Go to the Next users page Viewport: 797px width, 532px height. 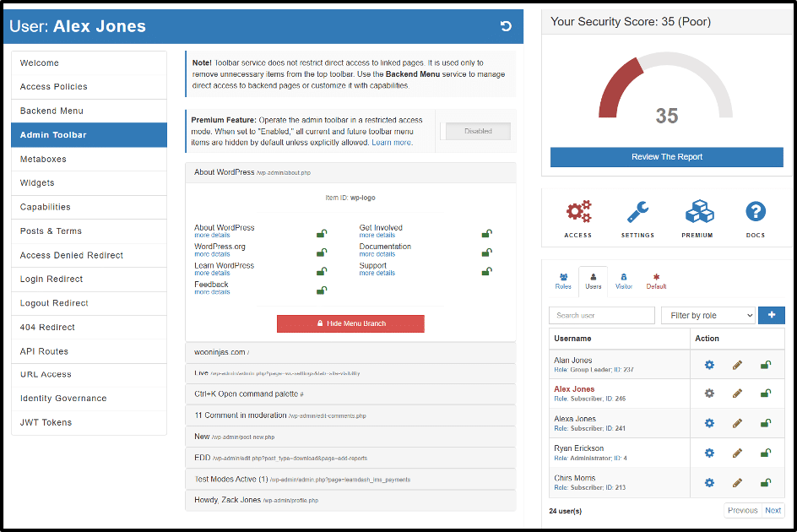pyautogui.click(x=773, y=510)
